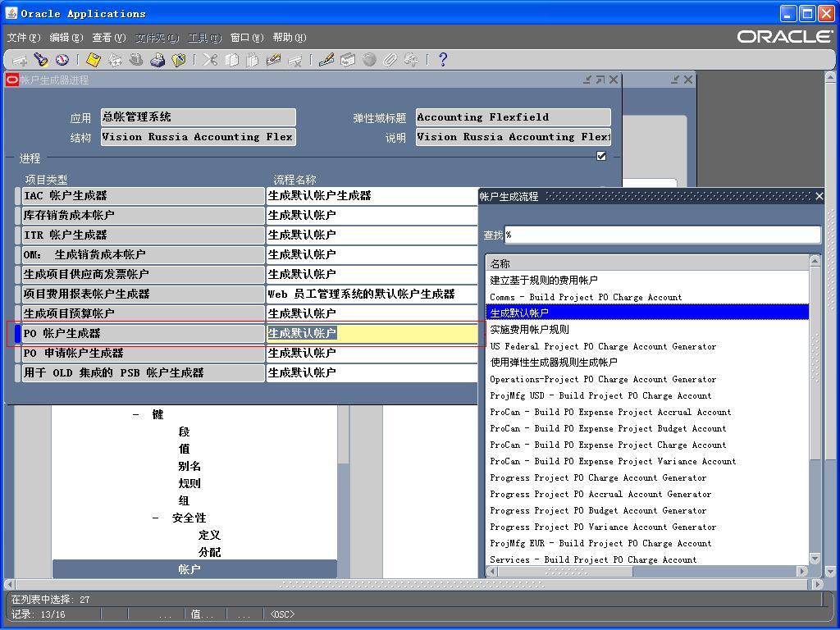
Task: Click the New record toolbar icon
Action: coord(20,60)
